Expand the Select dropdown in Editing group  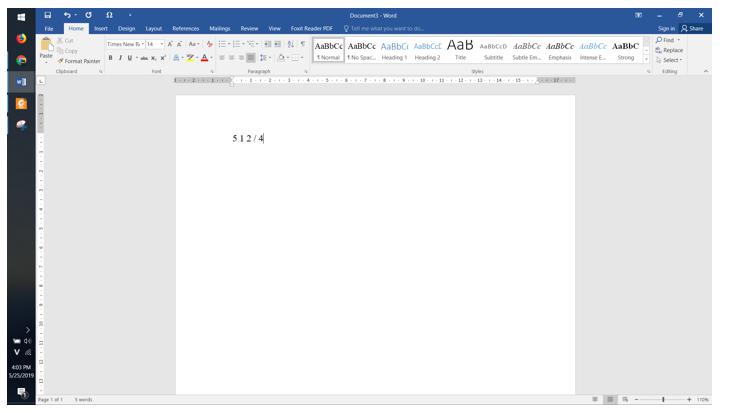tap(669, 60)
